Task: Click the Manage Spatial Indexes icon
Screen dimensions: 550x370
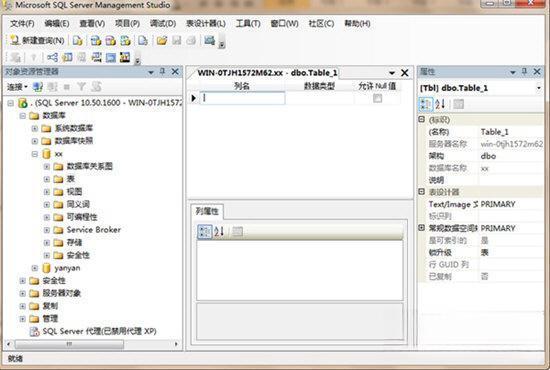Action: [125, 58]
